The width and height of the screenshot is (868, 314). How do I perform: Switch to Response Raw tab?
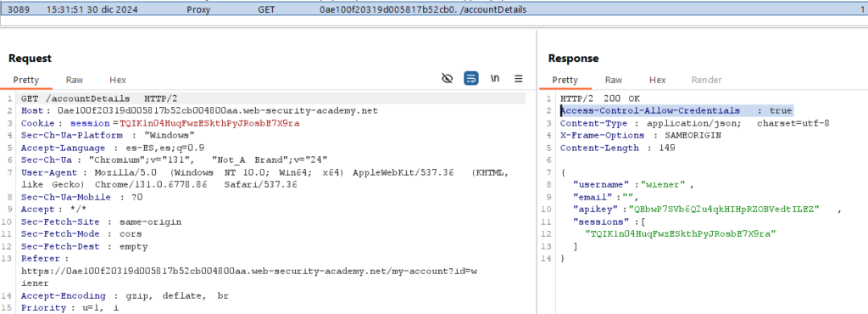(x=614, y=80)
